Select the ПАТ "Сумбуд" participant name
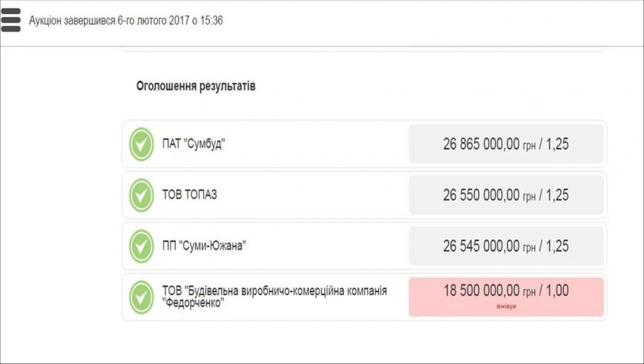Screen dimensions: 644x364 pyautogui.click(x=193, y=145)
